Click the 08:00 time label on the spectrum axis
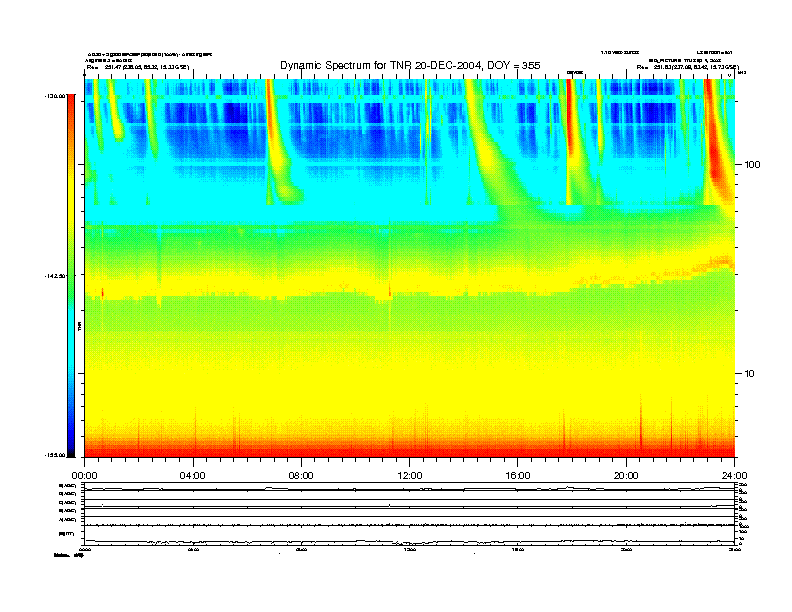Viewport: 792px width, 612px height. [x=301, y=476]
